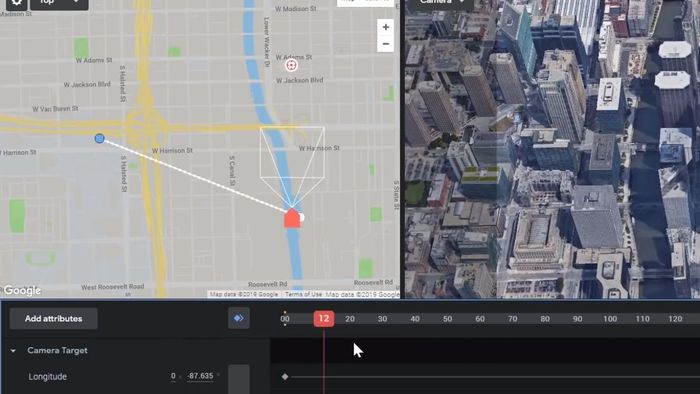Screen dimensions: 700x394
Task: Click frame 20 on the timeline ruler
Action: pos(350,319)
